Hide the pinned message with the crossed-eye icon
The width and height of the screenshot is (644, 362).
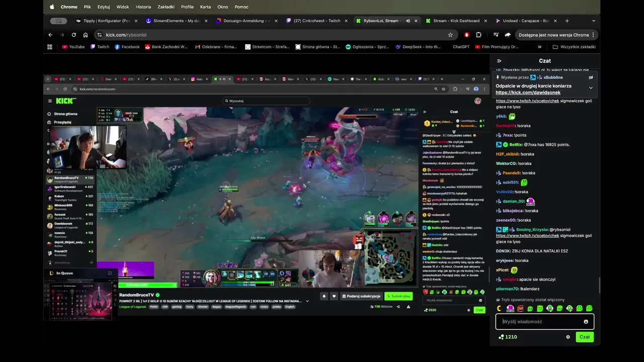[591, 77]
